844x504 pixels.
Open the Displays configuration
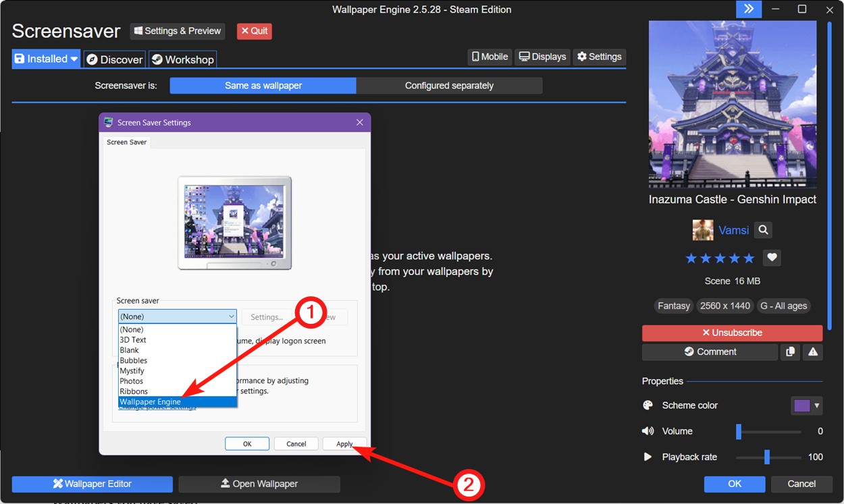coord(542,57)
